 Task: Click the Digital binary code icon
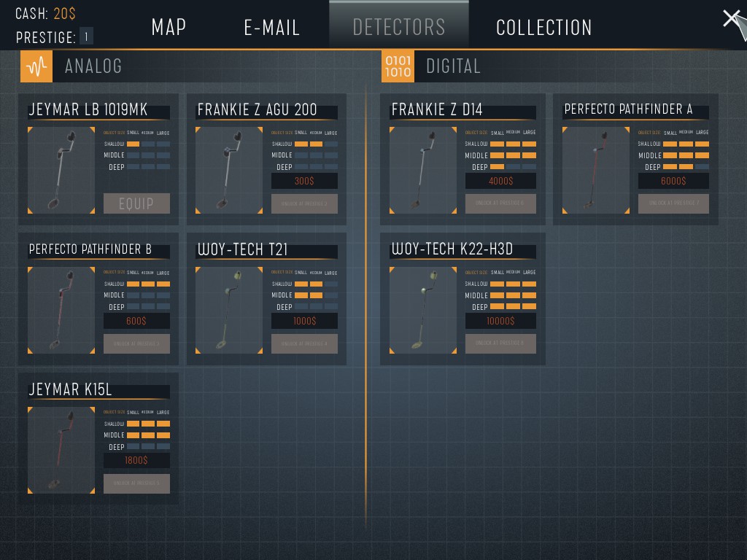[398, 66]
